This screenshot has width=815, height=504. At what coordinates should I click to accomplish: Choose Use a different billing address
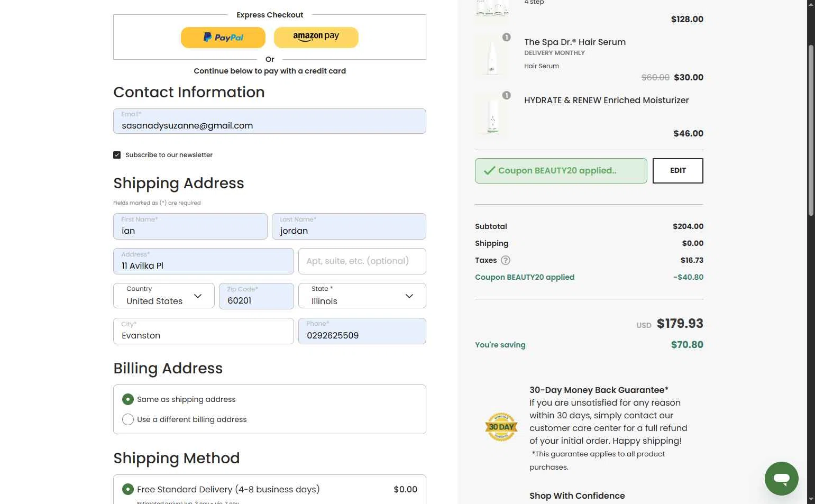pyautogui.click(x=128, y=419)
